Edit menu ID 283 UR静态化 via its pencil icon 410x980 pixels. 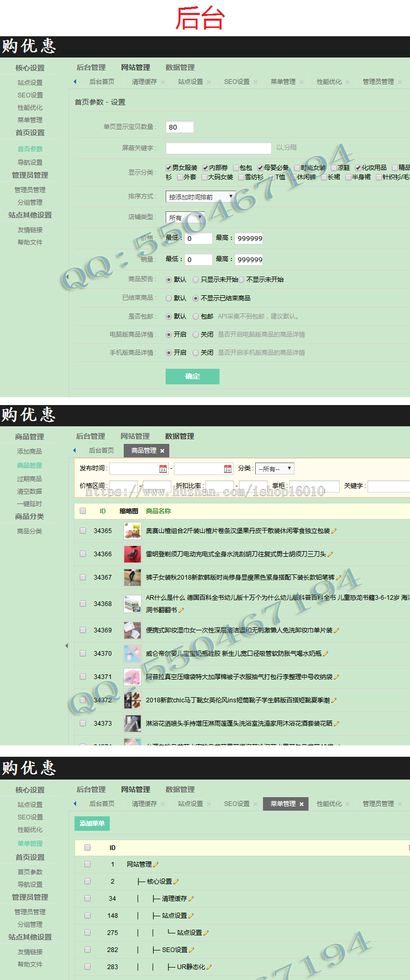(x=209, y=967)
